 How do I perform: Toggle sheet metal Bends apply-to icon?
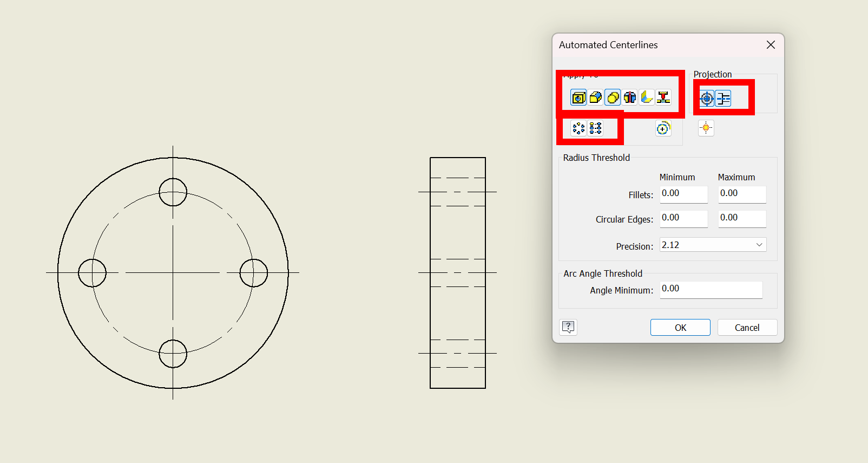pyautogui.click(x=646, y=97)
